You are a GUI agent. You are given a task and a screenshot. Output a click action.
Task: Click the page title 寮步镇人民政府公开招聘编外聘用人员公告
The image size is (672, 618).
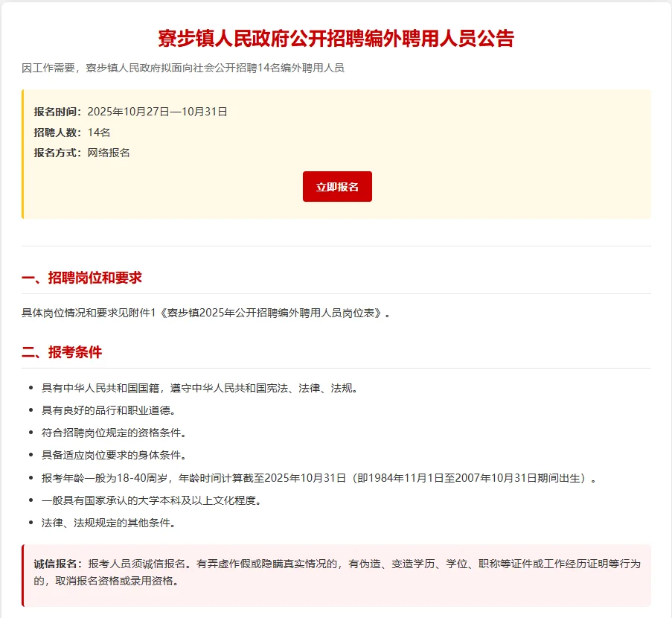pyautogui.click(x=336, y=39)
